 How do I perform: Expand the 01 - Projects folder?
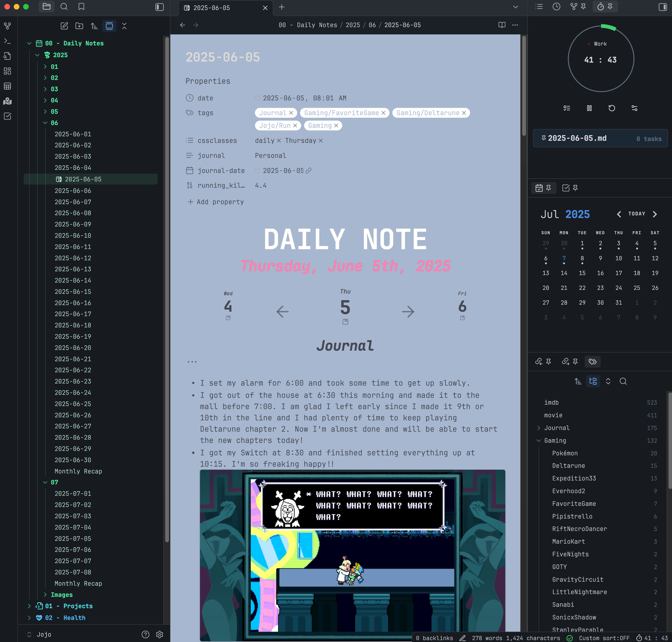[29, 606]
